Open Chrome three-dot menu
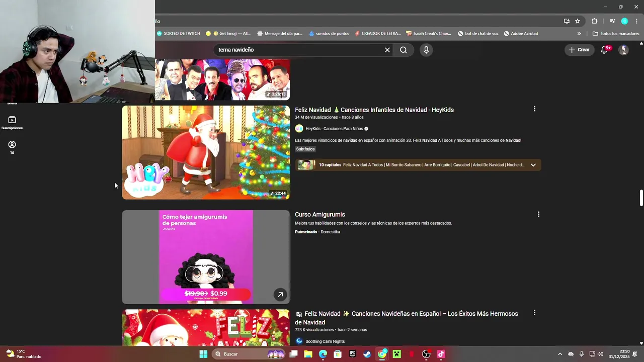644x362 pixels. [636, 21]
